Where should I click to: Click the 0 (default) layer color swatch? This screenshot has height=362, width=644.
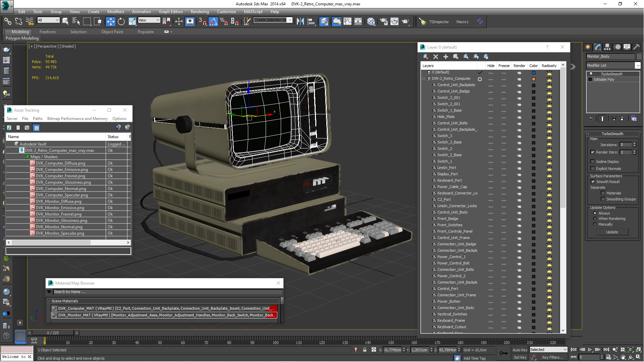coord(533,73)
